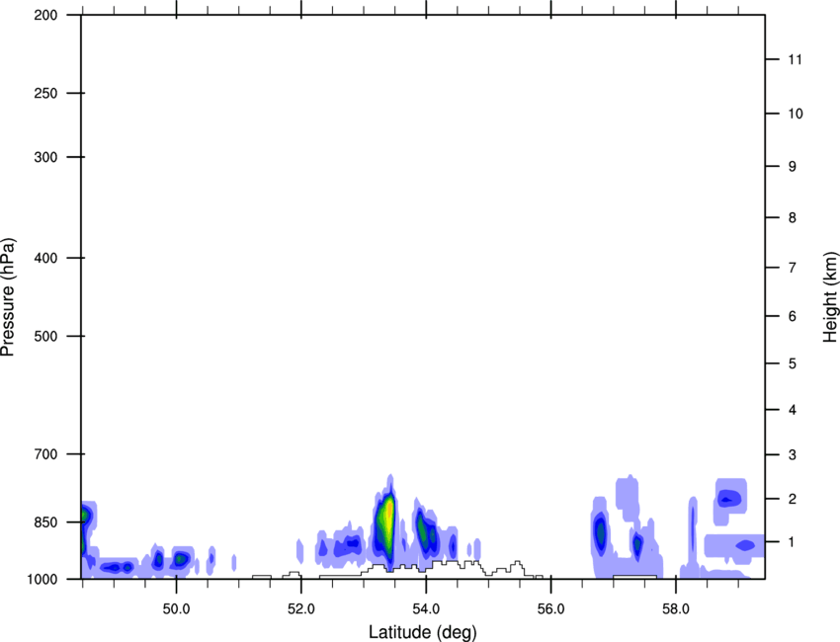
Task: Click the 'Latitude (deg)' axis title
Action: [422, 632]
